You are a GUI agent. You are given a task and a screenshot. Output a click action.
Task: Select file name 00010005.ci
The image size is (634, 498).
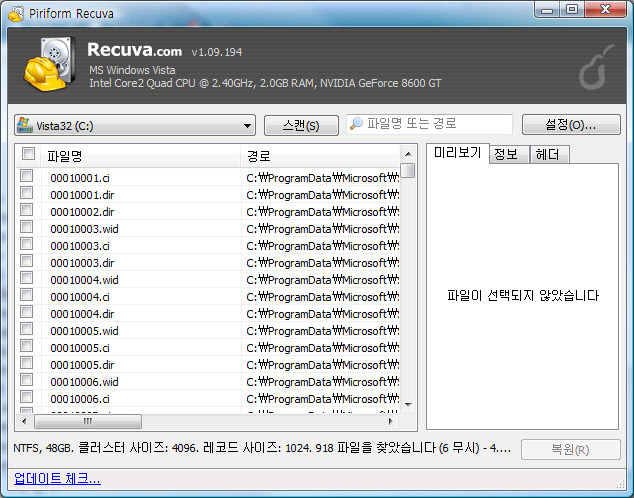pos(80,348)
